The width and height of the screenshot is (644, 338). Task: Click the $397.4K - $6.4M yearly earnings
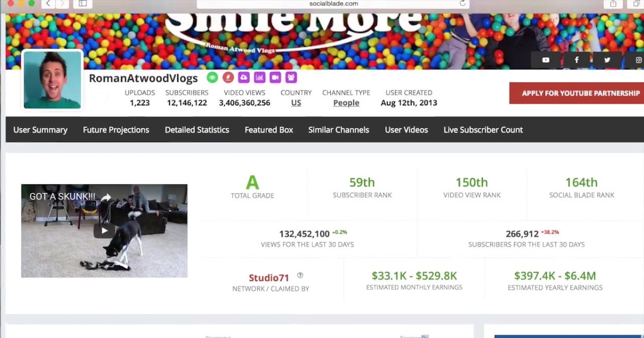click(x=555, y=276)
